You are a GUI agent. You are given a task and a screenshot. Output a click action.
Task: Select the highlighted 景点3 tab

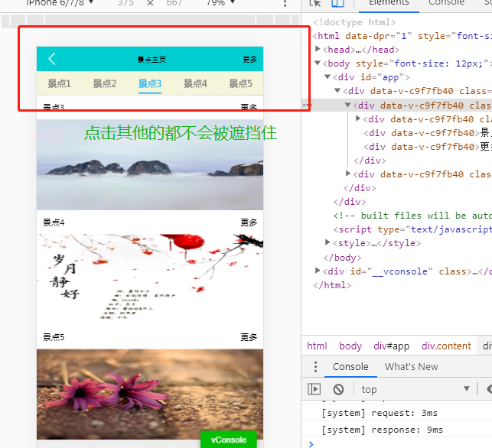(x=150, y=83)
